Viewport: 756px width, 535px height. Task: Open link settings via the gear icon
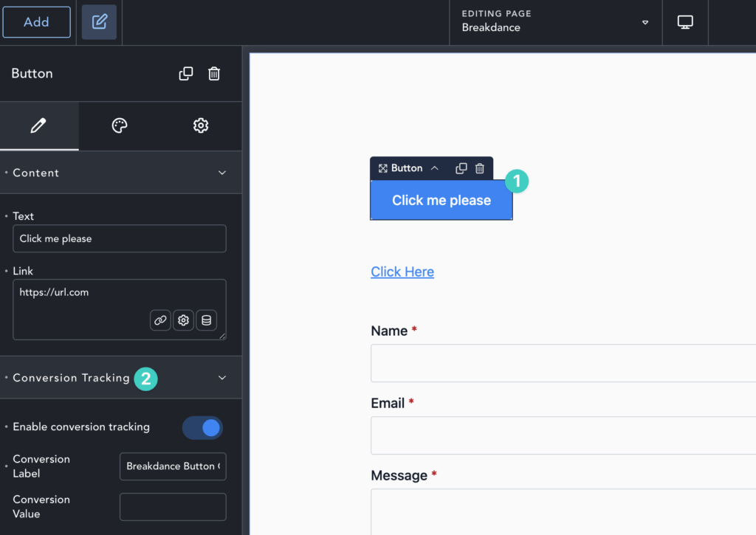(183, 320)
